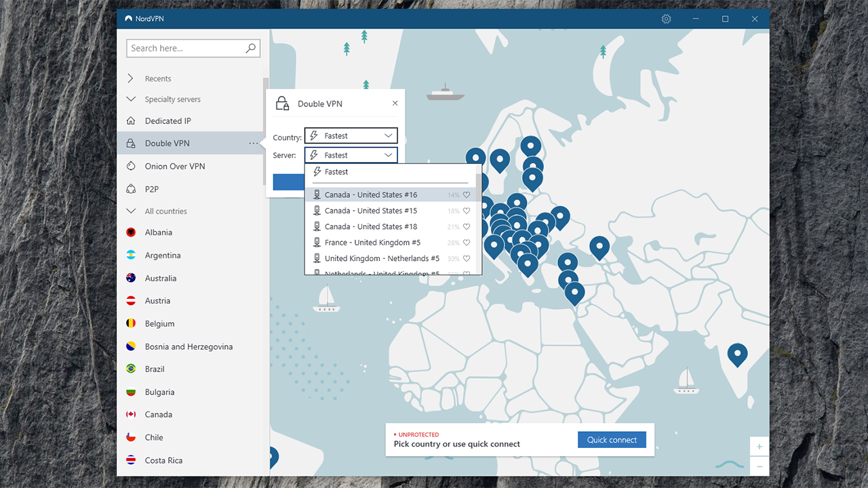Image resolution: width=868 pixels, height=488 pixels.
Task: Favorite United Kingdom - Netherlands #5 heart
Action: tap(467, 259)
